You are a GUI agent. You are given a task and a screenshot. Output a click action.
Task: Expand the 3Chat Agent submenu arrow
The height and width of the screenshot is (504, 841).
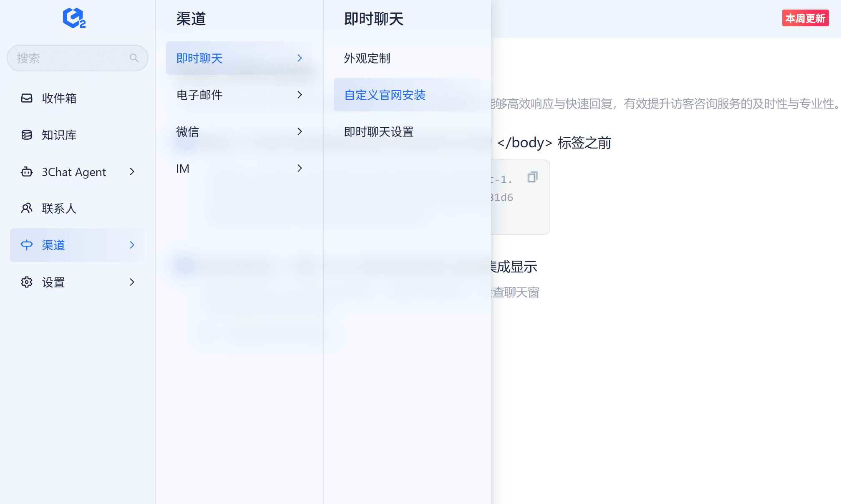[x=132, y=171]
